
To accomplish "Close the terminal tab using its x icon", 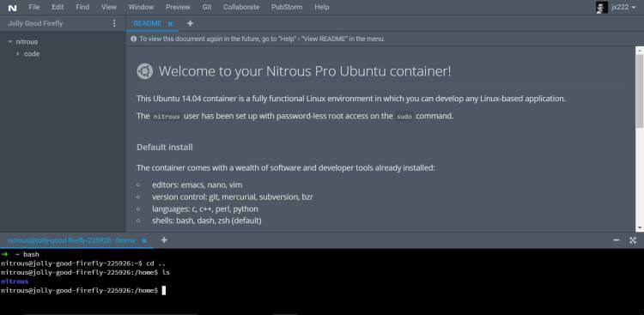I will point(144,240).
